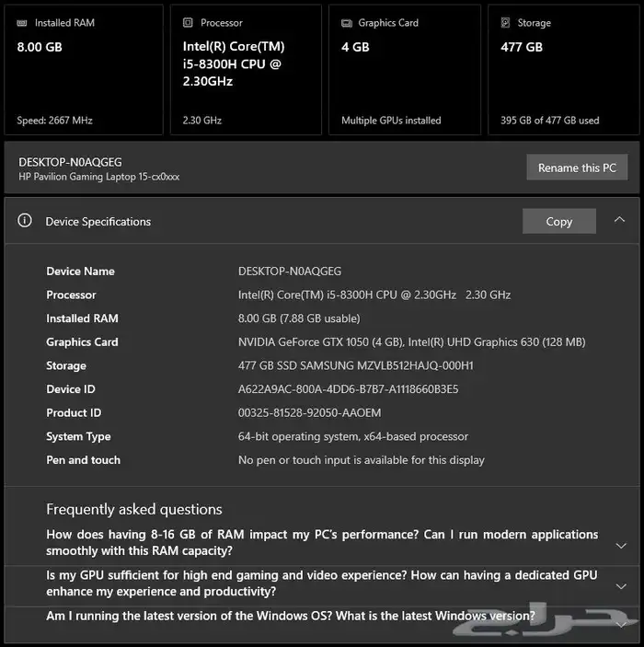
Task: Open the Processor i5-8300H card
Action: (x=246, y=70)
